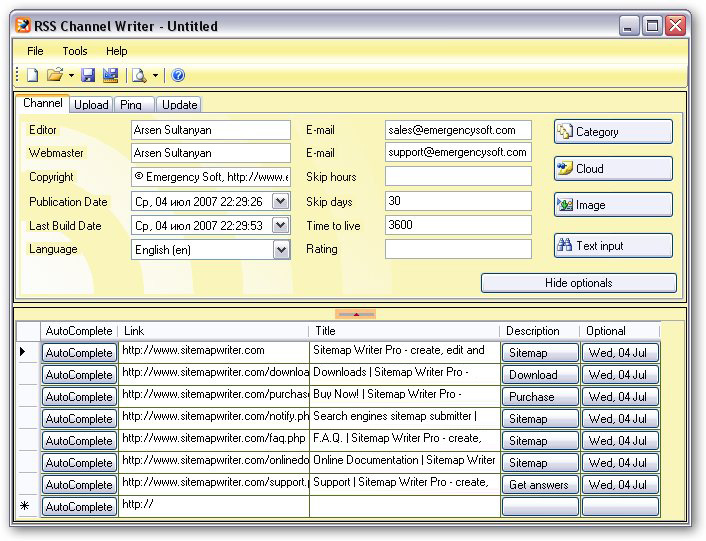Click the Category button
The width and height of the screenshot is (706, 541).
613,132
